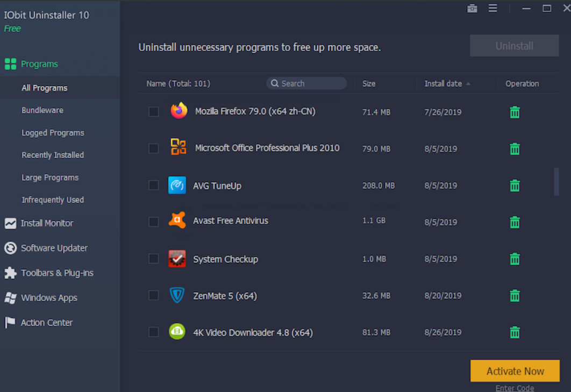Show the Large Programs list
This screenshot has height=392, width=571.
tap(50, 177)
